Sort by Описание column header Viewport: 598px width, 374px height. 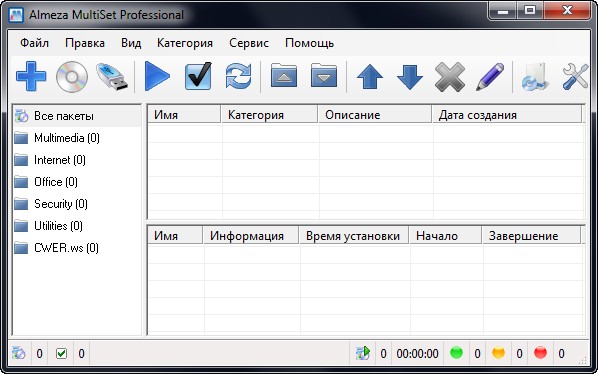click(x=375, y=115)
